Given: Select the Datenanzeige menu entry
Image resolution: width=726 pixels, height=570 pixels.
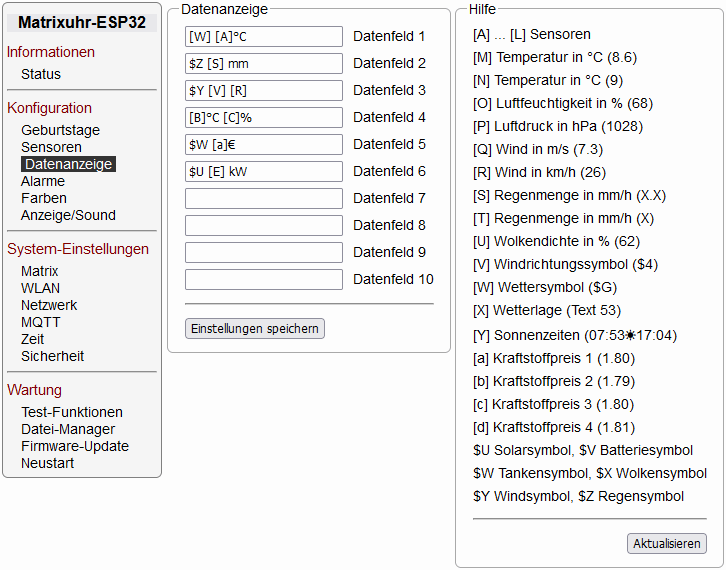Looking at the screenshot, I should pyautogui.click(x=69, y=164).
